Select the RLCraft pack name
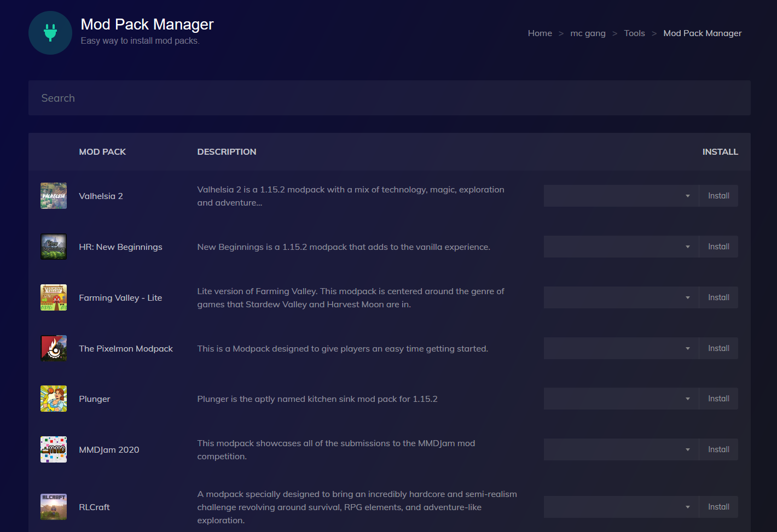This screenshot has height=532, width=777. point(94,507)
